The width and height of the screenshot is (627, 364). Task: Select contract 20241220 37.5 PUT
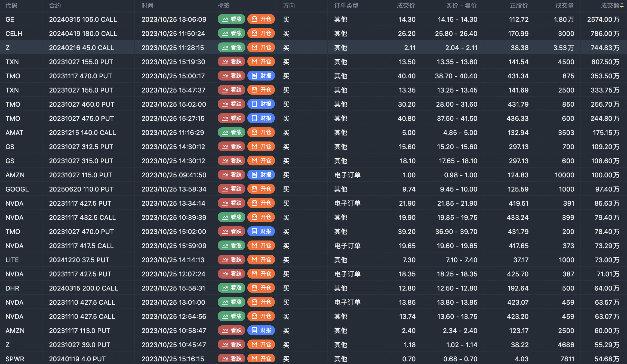click(79, 260)
